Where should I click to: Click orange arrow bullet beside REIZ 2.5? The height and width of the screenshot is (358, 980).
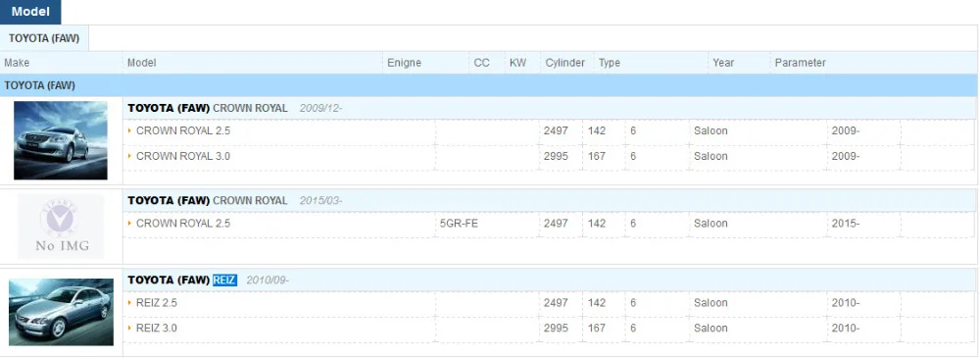pos(130,303)
